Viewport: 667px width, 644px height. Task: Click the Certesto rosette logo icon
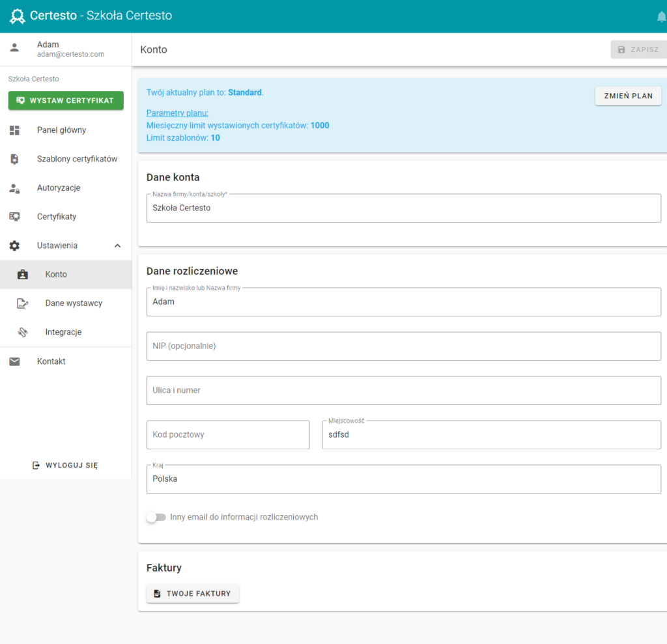[17, 16]
